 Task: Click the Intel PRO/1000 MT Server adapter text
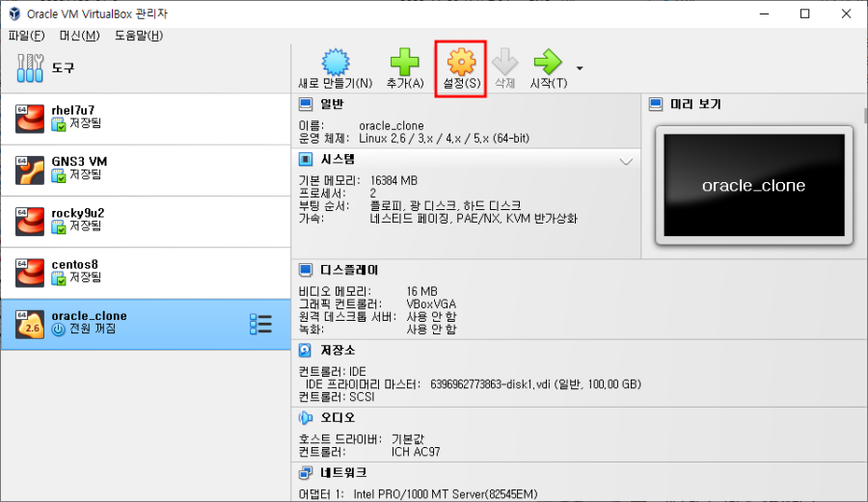coord(446,494)
